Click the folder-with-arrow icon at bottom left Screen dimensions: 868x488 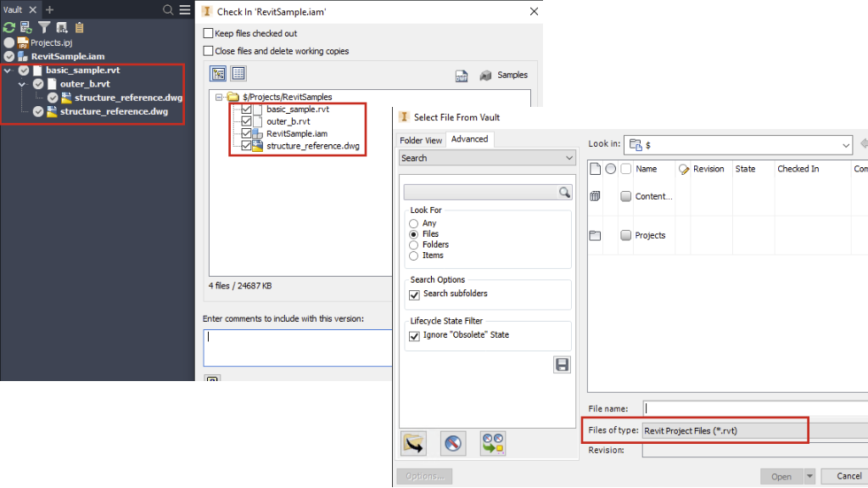tap(413, 444)
